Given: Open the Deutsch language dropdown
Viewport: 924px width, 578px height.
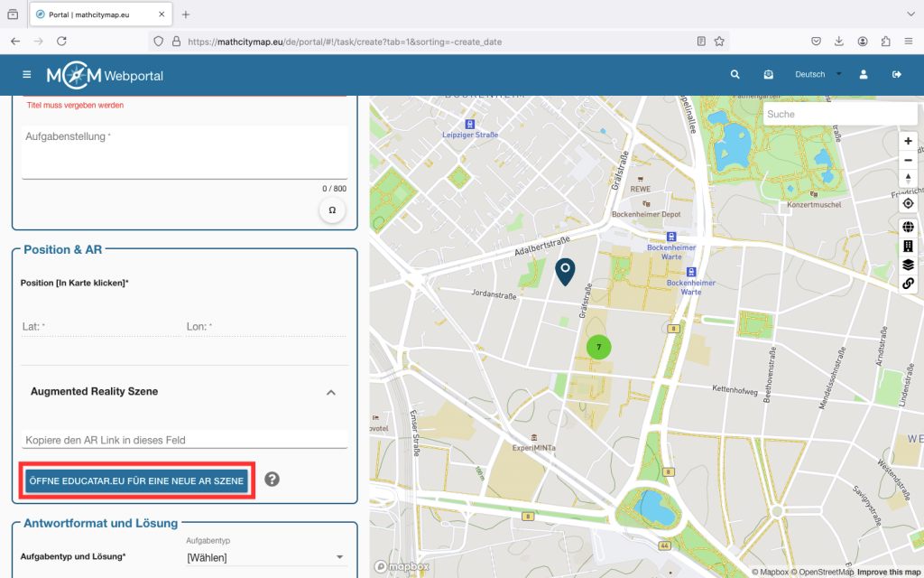Looking at the screenshot, I should 818,75.
